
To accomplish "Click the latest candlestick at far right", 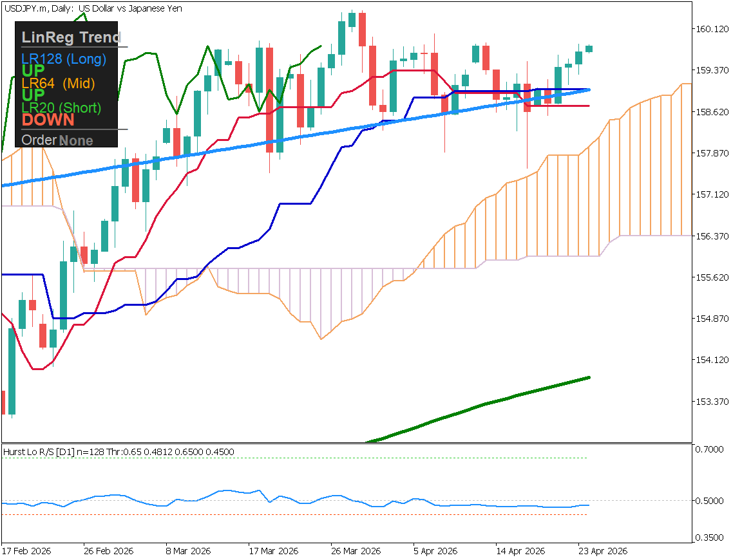I will tap(589, 49).
